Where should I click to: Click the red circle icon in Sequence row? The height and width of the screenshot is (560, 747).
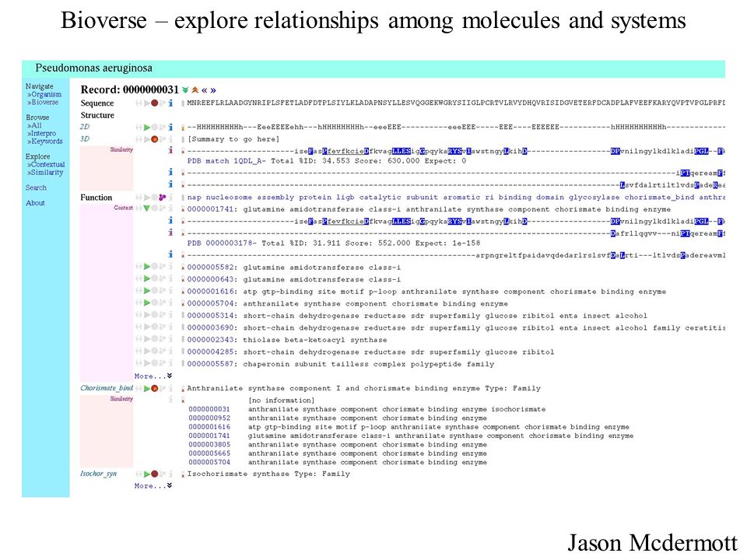154,103
